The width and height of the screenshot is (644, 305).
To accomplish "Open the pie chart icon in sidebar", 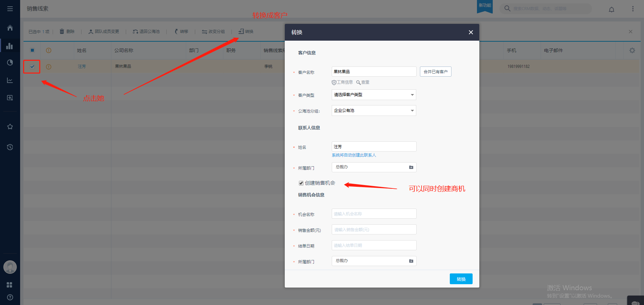I will pyautogui.click(x=10, y=62).
